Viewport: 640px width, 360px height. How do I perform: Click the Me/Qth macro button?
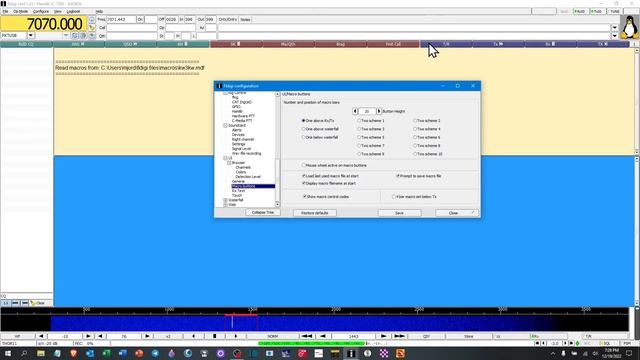tap(288, 44)
